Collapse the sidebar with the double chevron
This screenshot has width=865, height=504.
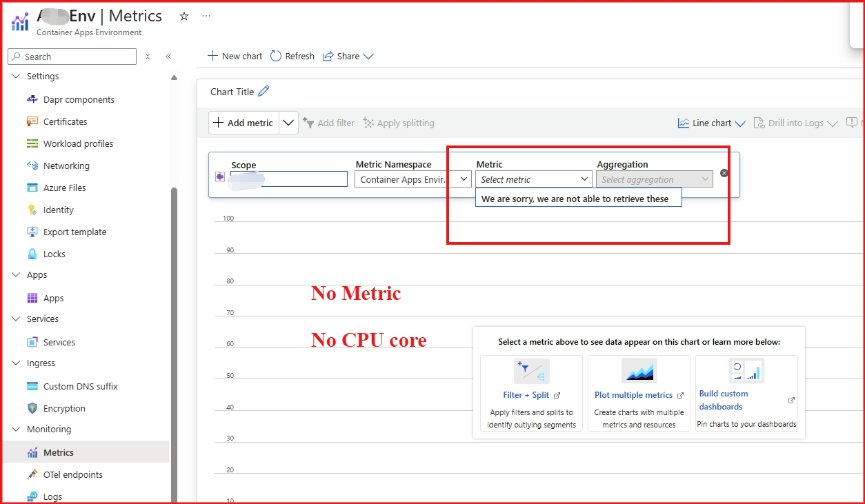click(168, 57)
